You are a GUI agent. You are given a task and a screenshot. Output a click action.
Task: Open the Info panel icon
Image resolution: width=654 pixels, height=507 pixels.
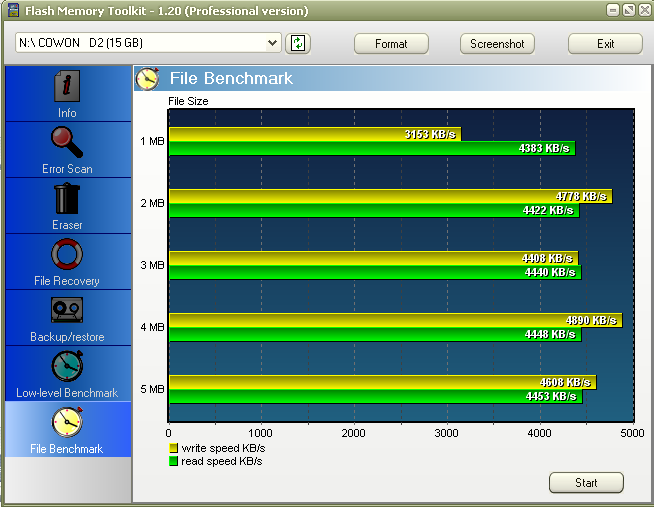coord(67,86)
